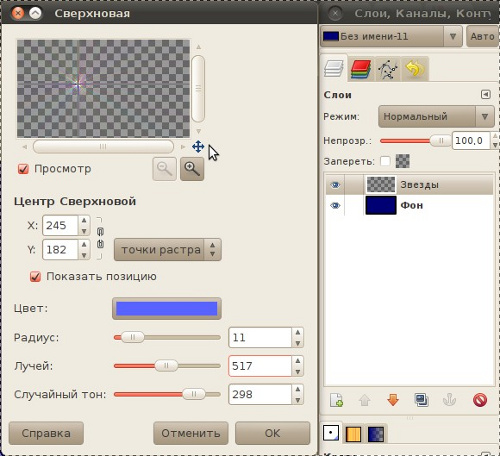Screen dimensions: 500x456
Task: Click the lock alpha channel checker icon
Action: [402, 161]
